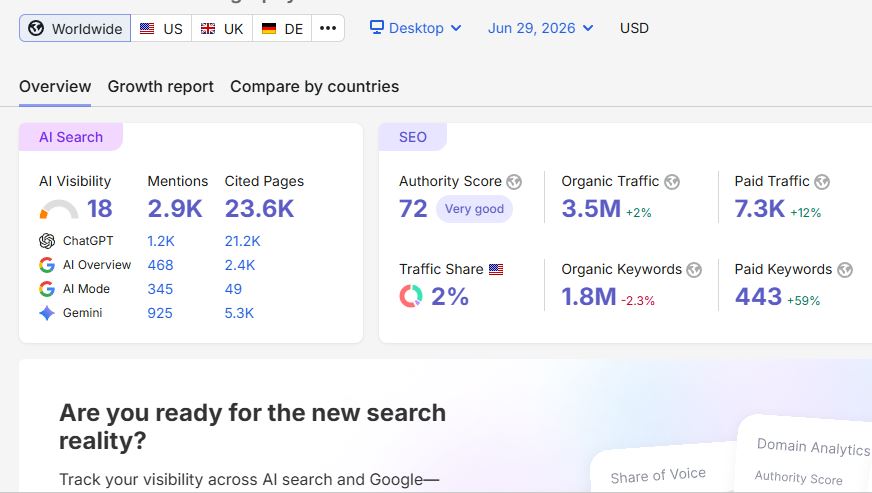Viewport: 872px width, 493px height.
Task: Open the Jun 29, 2026 date dropdown
Action: [540, 28]
